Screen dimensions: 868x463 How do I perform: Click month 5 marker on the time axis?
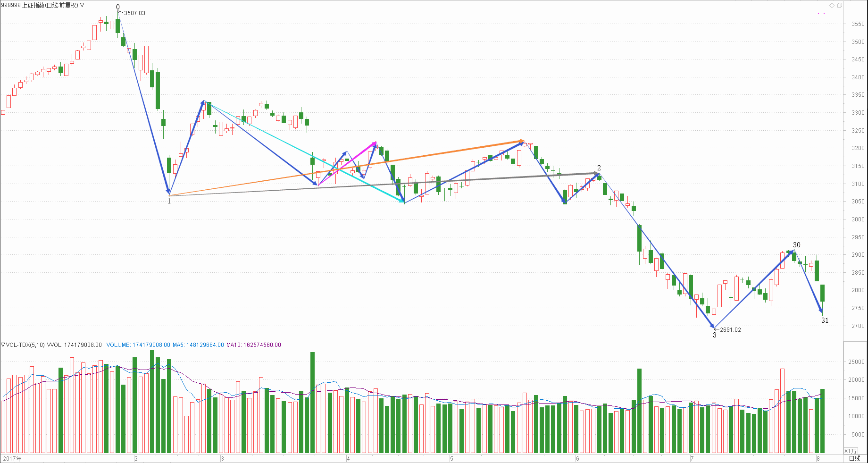[451, 458]
